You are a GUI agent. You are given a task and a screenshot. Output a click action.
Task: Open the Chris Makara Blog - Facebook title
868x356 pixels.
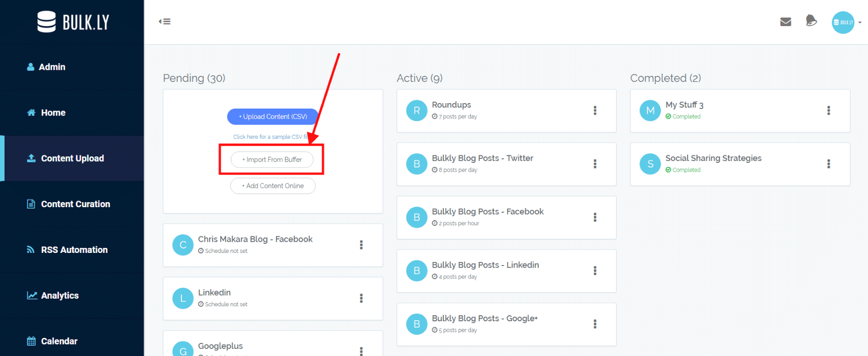[x=255, y=239]
